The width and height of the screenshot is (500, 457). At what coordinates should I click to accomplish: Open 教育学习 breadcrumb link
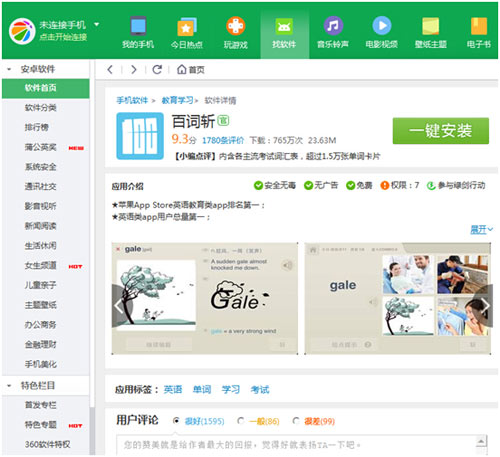click(177, 100)
